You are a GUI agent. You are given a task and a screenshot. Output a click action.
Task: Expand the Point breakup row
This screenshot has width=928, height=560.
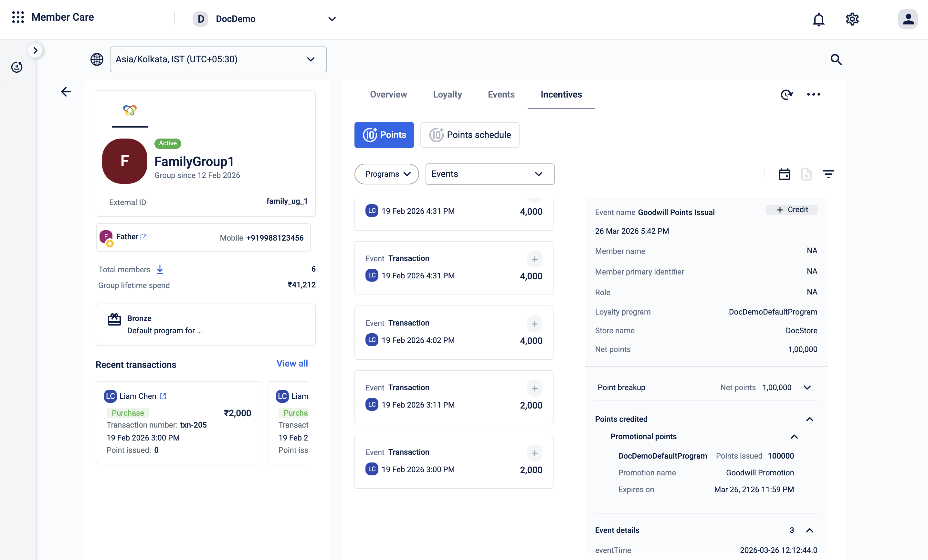click(x=807, y=388)
